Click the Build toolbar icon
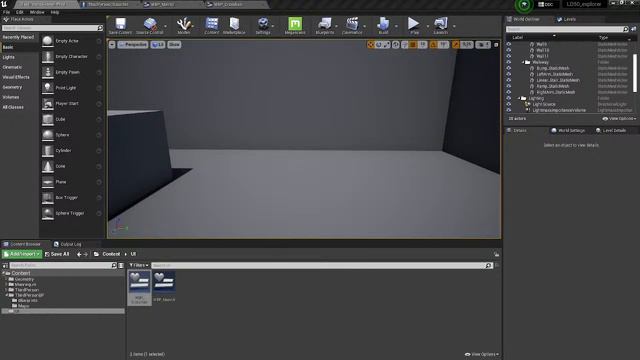This screenshot has width=640, height=360. [x=383, y=25]
